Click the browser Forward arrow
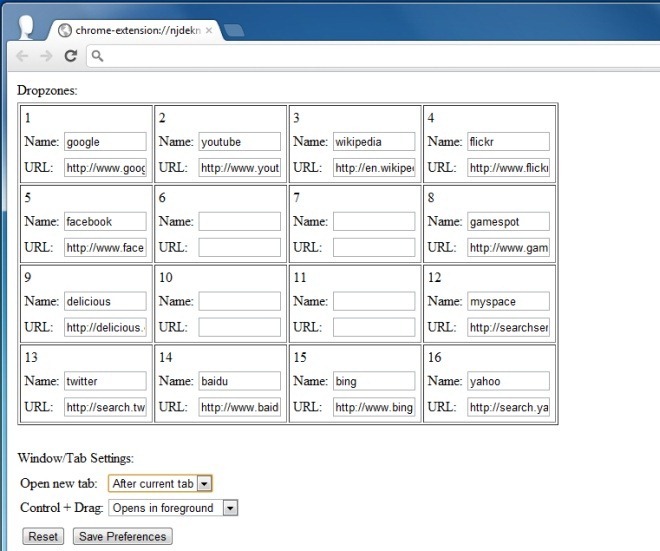 coord(46,56)
